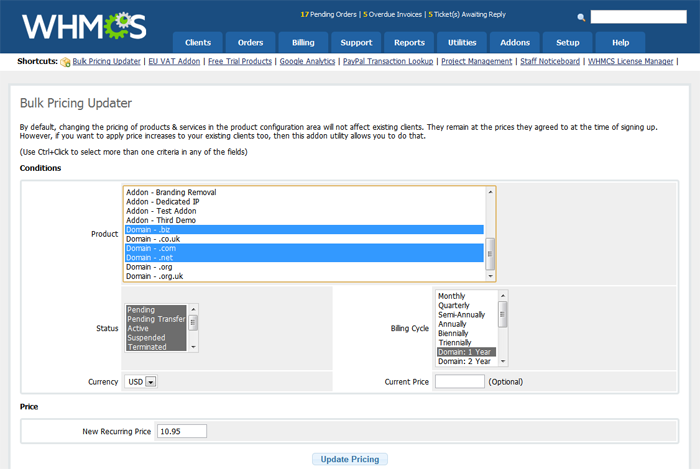700x469 pixels.
Task: Open WHMCS License Manager shortcut
Action: pyautogui.click(x=630, y=61)
